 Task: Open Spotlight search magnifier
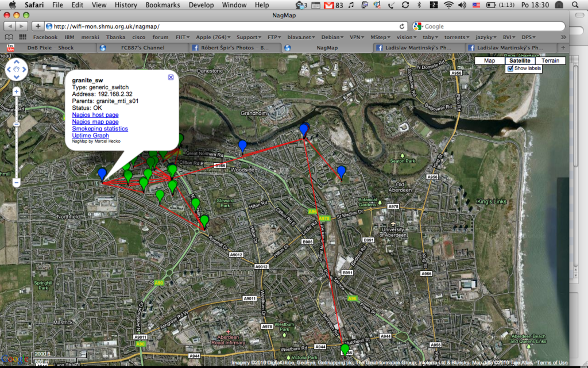tap(575, 5)
